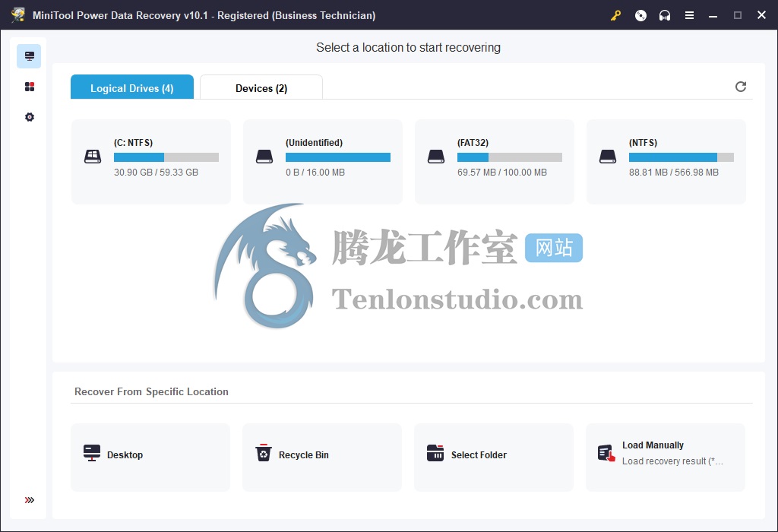The image size is (778, 532).
Task: Open the hamburger menu in title bar
Action: [689, 15]
